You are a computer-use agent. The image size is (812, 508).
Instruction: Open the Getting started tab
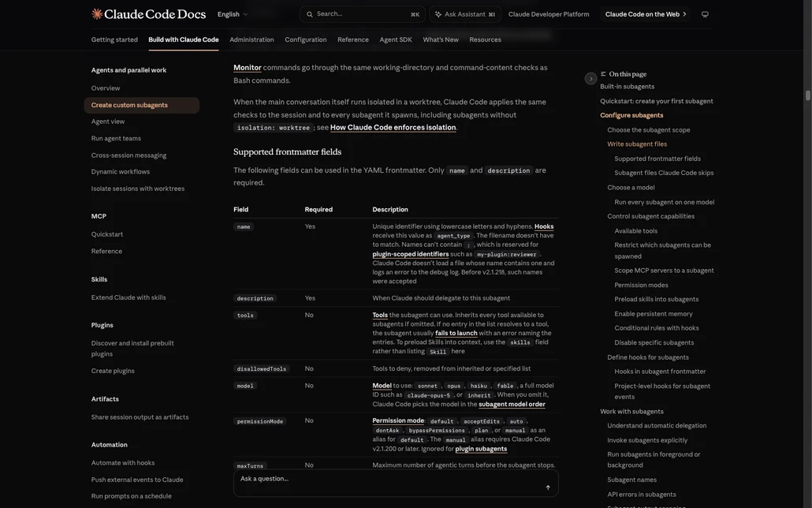(114, 39)
